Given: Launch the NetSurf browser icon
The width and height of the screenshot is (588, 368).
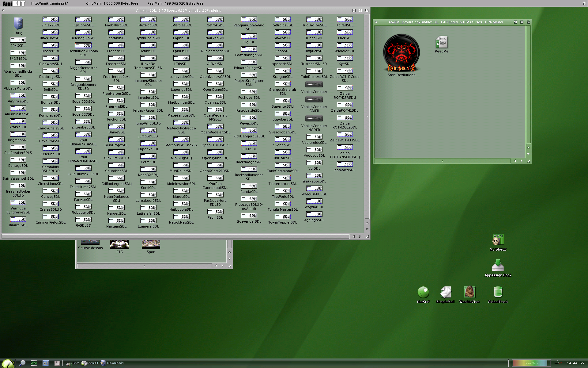Looking at the screenshot, I should pos(423,292).
